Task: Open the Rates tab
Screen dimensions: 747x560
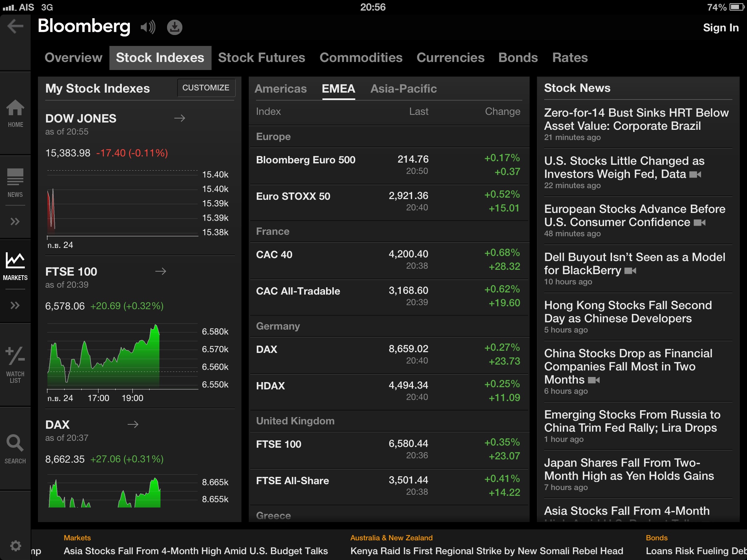Action: click(570, 58)
